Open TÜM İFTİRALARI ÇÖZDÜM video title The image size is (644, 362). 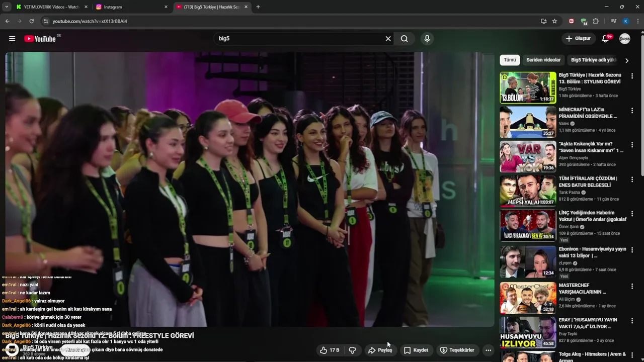(x=588, y=182)
